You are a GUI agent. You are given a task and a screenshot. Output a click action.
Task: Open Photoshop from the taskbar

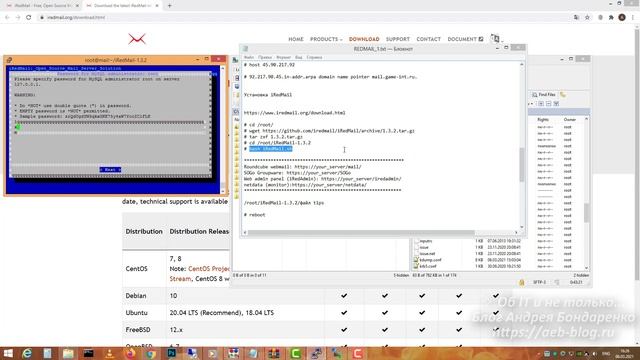pyautogui.click(x=171, y=353)
